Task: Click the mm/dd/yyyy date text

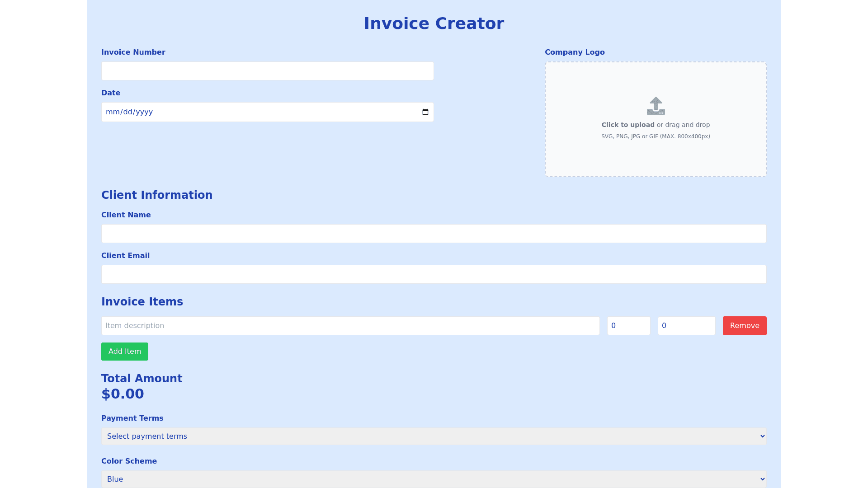Action: pos(129,112)
